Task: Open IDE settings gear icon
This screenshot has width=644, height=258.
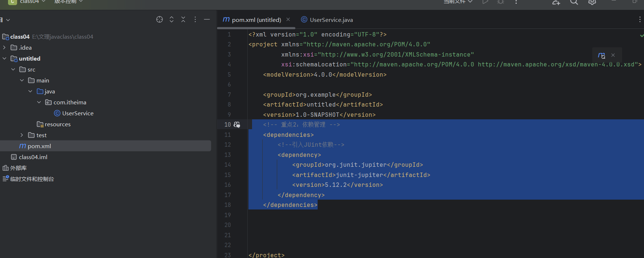Action: point(592,1)
